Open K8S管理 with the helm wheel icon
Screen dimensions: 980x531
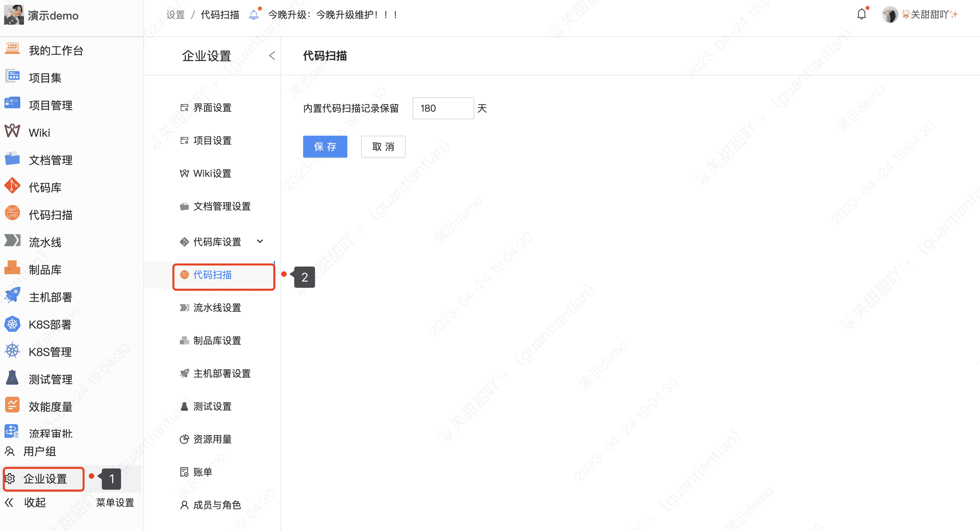(x=12, y=351)
